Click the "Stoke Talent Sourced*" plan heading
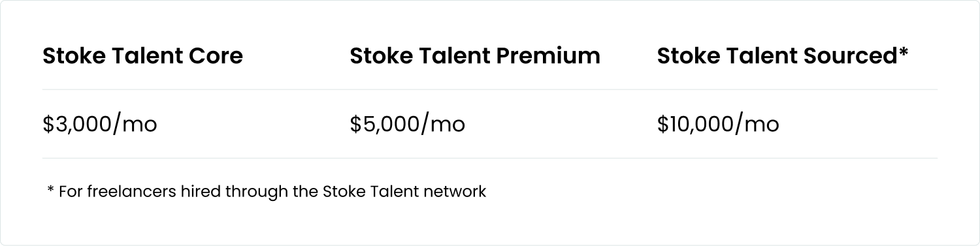980x246 pixels. click(x=783, y=56)
